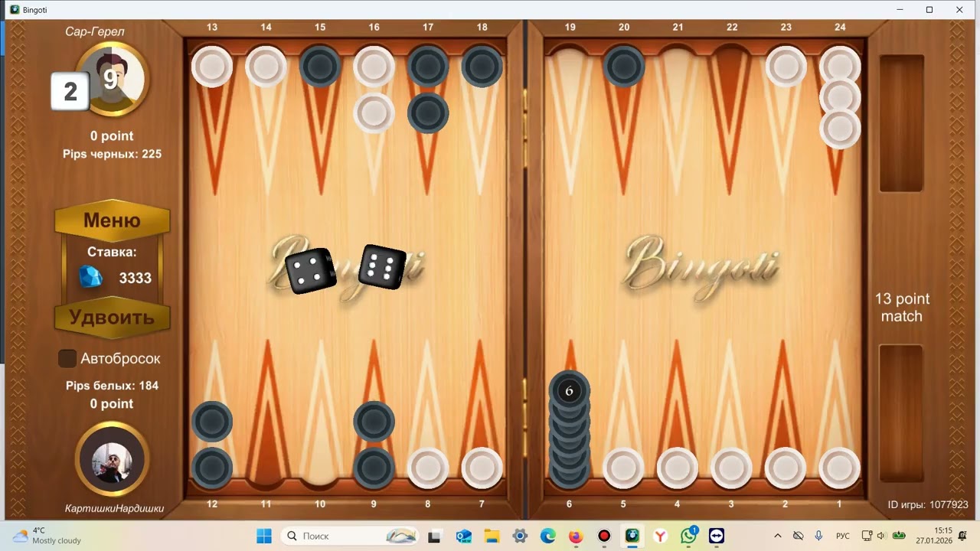Open Yandex Browser from the taskbar
The height and width of the screenshot is (551, 980).
[660, 536]
